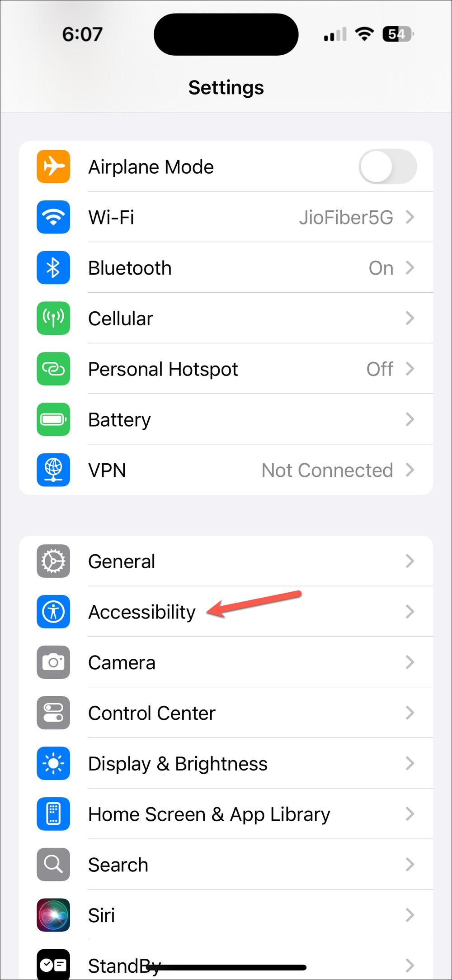Open the Search settings row
Screen dimensions: 452x980
[226, 865]
